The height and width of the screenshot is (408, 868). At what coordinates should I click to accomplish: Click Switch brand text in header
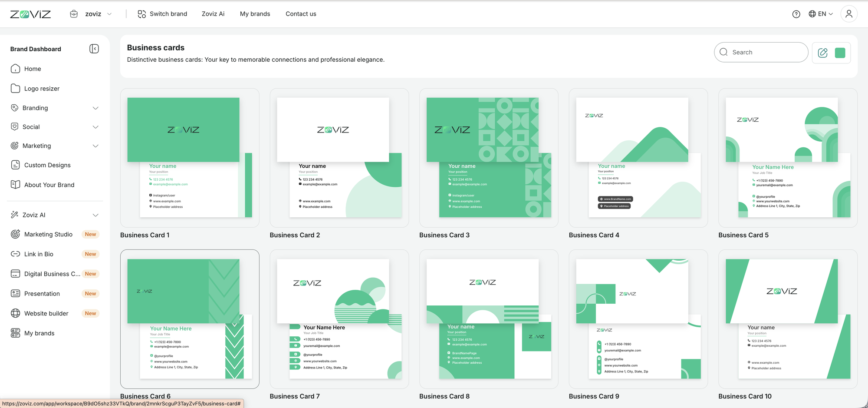click(x=168, y=14)
